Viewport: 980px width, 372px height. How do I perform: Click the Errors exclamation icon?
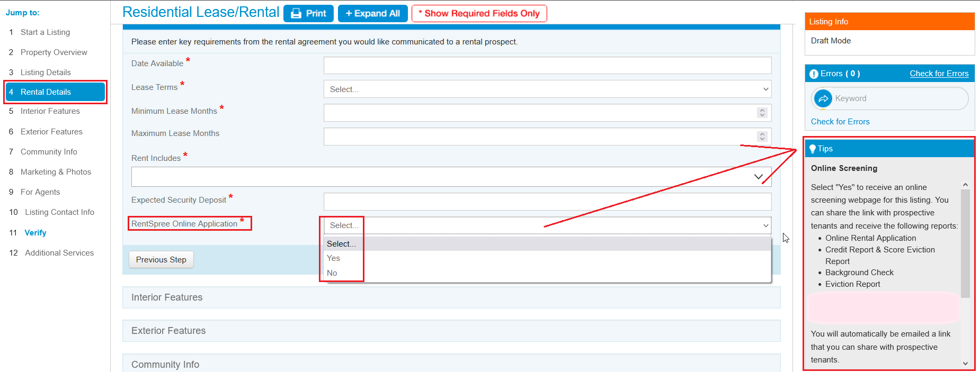[x=814, y=74]
